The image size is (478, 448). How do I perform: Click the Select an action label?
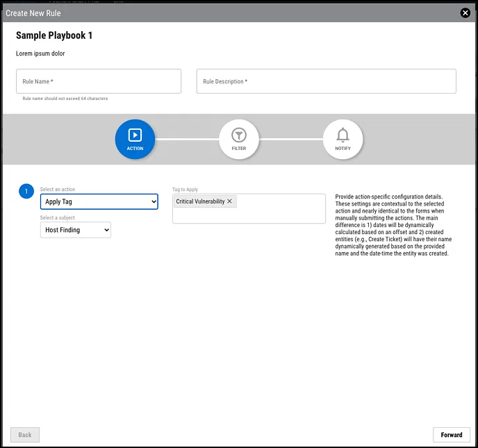click(x=58, y=189)
